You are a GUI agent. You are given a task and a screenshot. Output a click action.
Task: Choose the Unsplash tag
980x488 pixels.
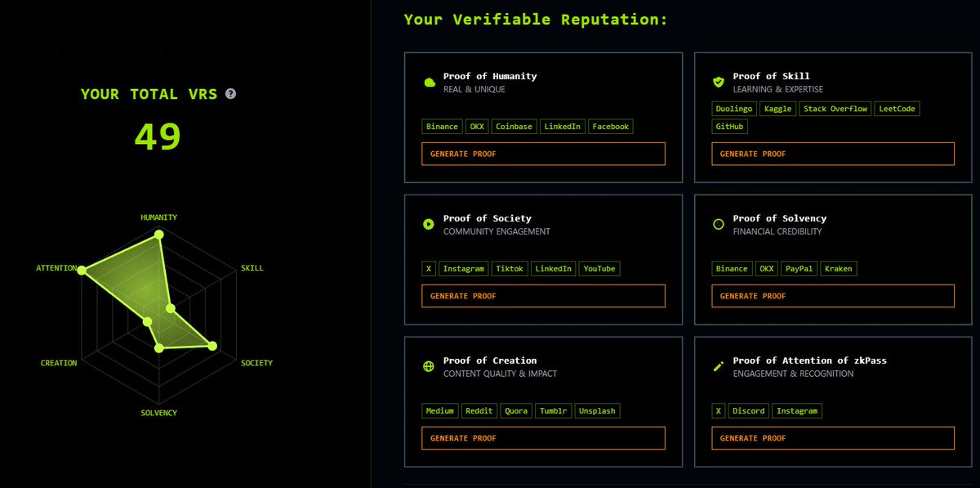597,411
